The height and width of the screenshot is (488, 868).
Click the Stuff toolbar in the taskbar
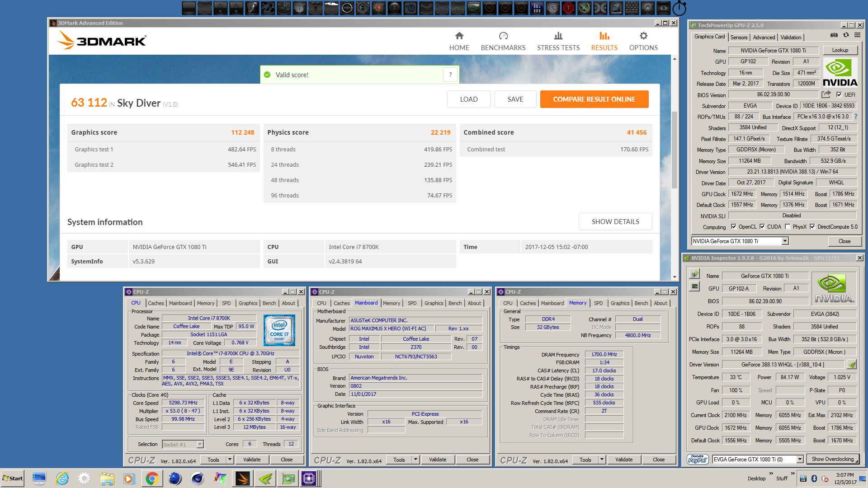(782, 479)
